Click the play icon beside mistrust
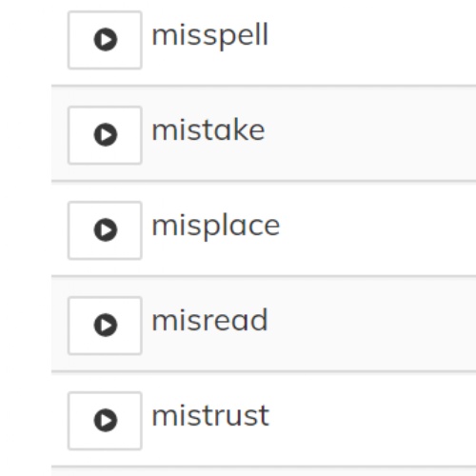This screenshot has width=476, height=476. click(x=106, y=420)
